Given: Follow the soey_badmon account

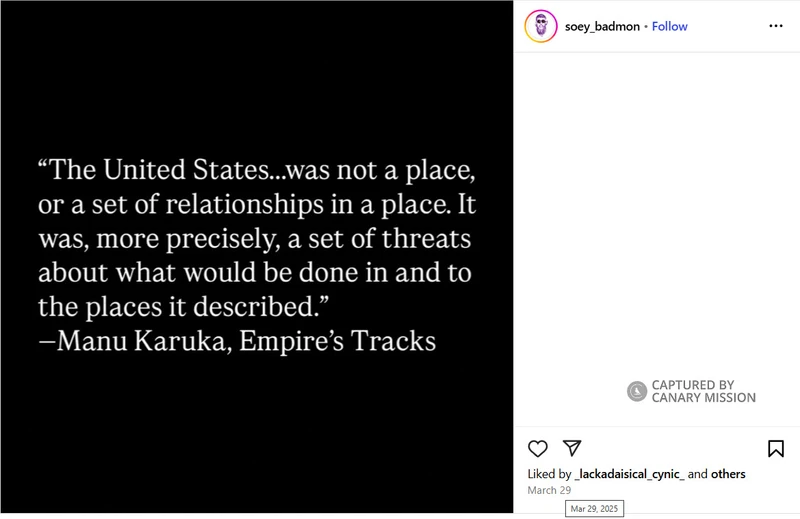Looking at the screenshot, I should click(669, 26).
